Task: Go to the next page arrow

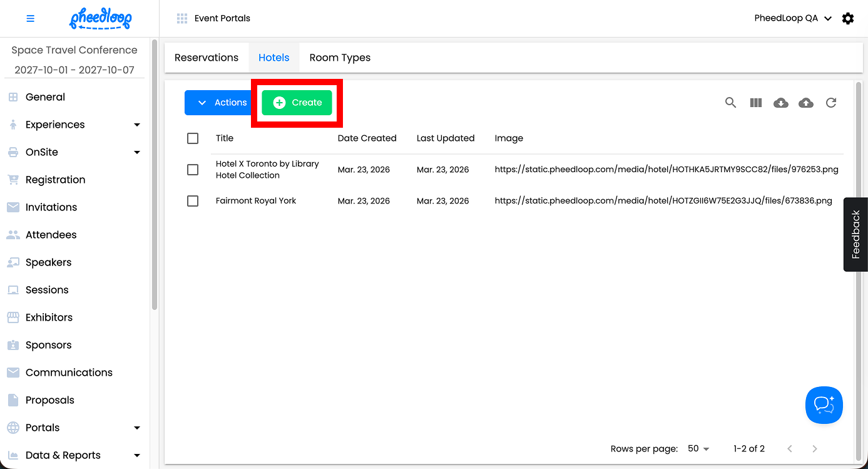Action: 815,448
